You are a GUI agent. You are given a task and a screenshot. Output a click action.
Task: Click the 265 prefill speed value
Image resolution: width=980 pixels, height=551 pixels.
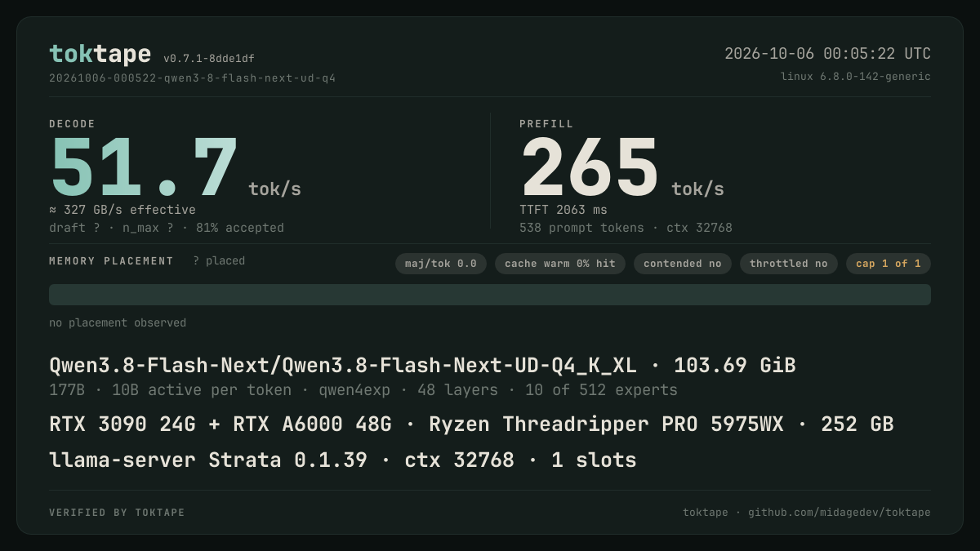tap(590, 168)
